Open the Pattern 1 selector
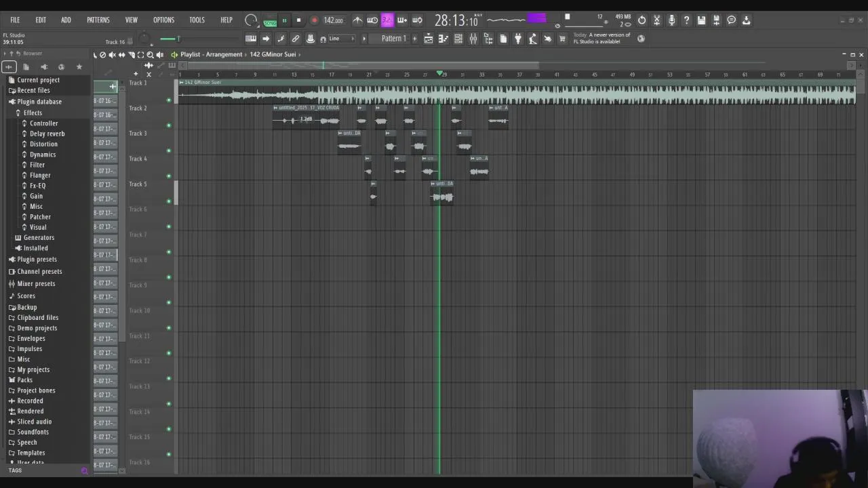 (393, 39)
